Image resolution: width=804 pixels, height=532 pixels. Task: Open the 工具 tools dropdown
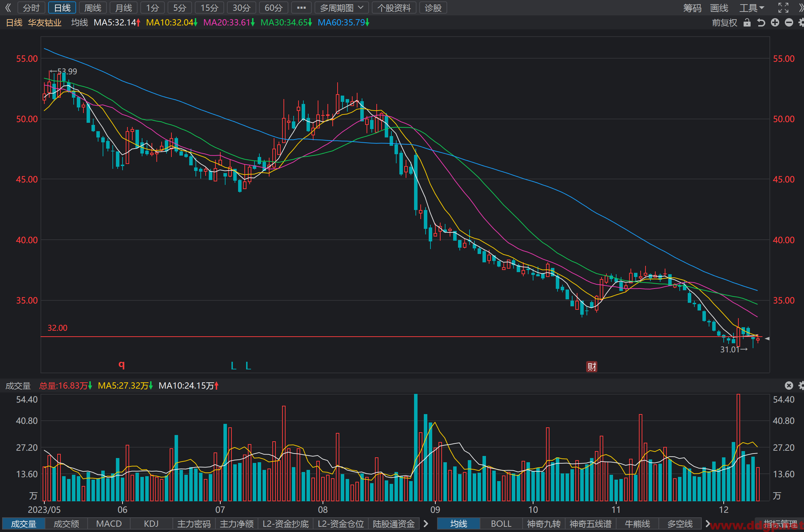tap(752, 8)
